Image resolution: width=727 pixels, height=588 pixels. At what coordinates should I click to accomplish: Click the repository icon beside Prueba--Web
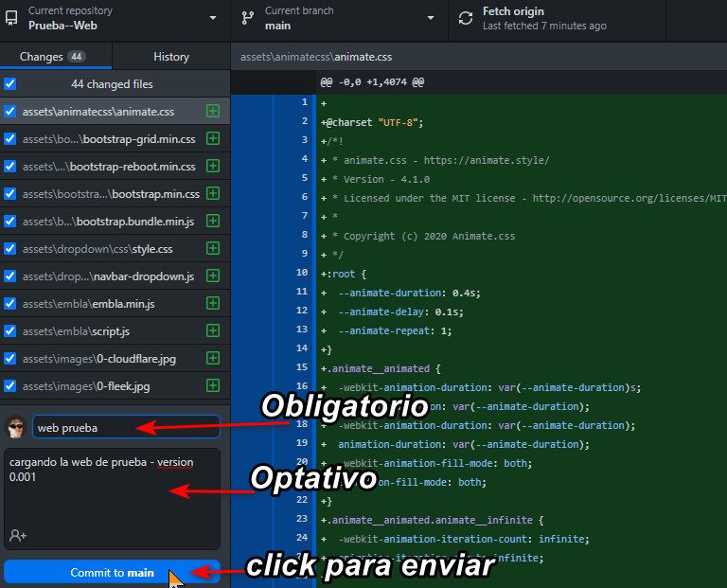click(x=11, y=18)
